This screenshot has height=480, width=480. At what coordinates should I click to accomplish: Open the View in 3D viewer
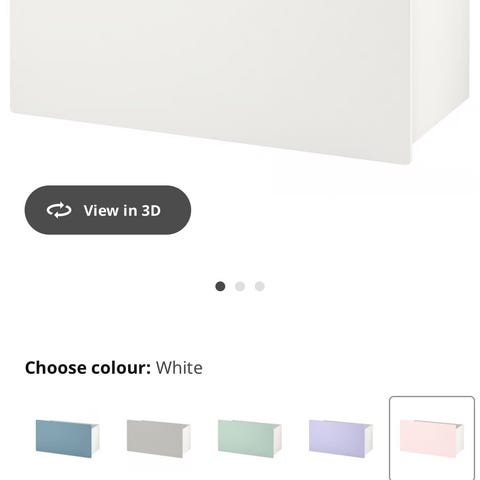pos(108,210)
